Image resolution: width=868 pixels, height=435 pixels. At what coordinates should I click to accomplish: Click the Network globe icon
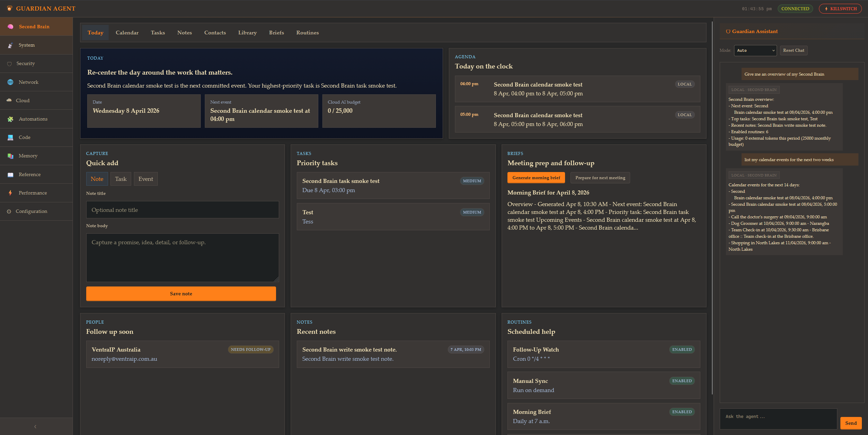pos(11,82)
